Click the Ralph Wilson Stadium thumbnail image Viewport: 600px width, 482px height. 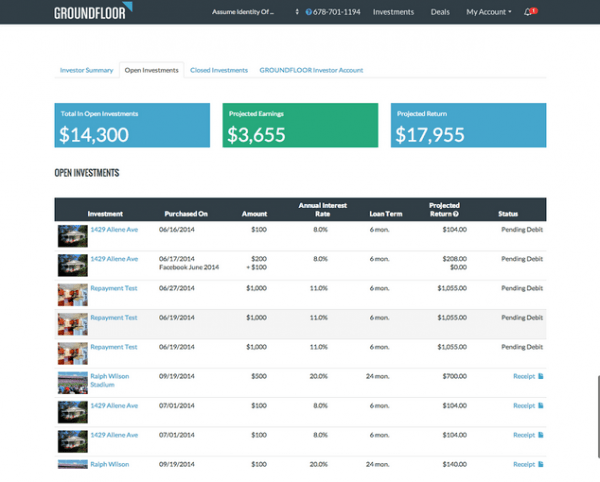pos(72,381)
